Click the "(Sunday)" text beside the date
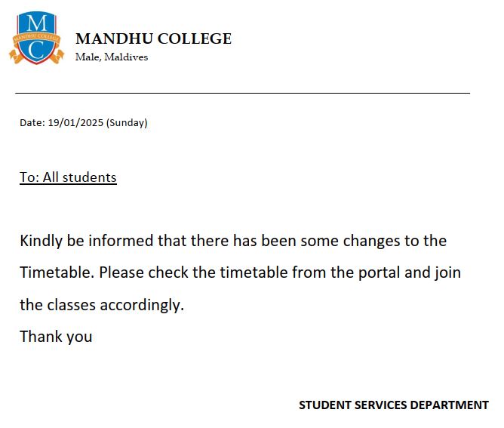The width and height of the screenshot is (504, 428). [x=128, y=123]
